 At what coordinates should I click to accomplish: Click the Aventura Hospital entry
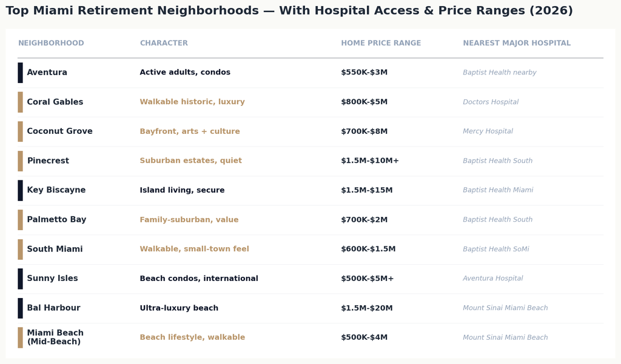(492, 278)
